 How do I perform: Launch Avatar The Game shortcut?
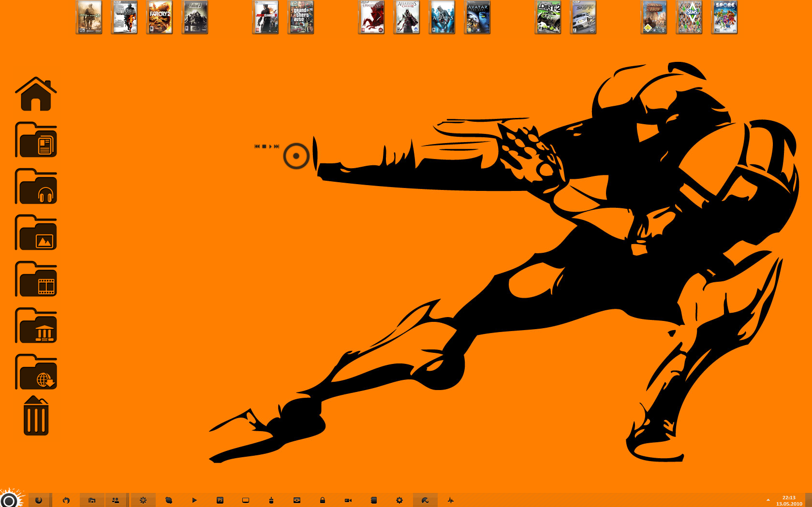point(477,17)
